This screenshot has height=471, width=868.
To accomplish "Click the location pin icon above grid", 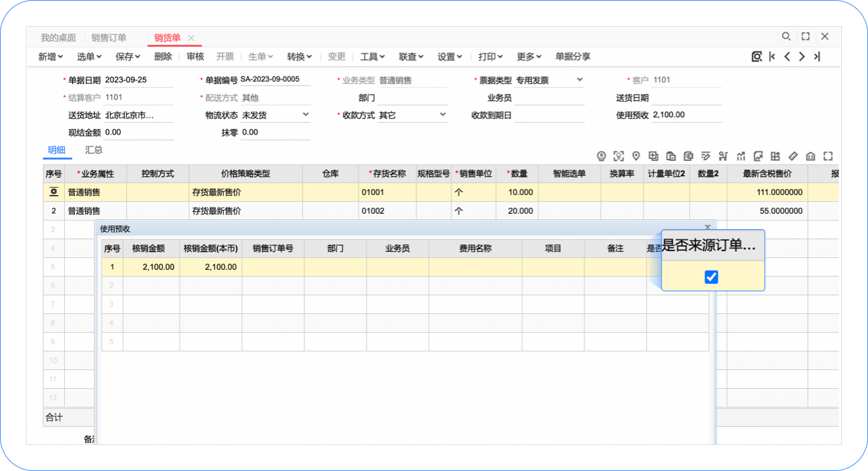I will (636, 156).
